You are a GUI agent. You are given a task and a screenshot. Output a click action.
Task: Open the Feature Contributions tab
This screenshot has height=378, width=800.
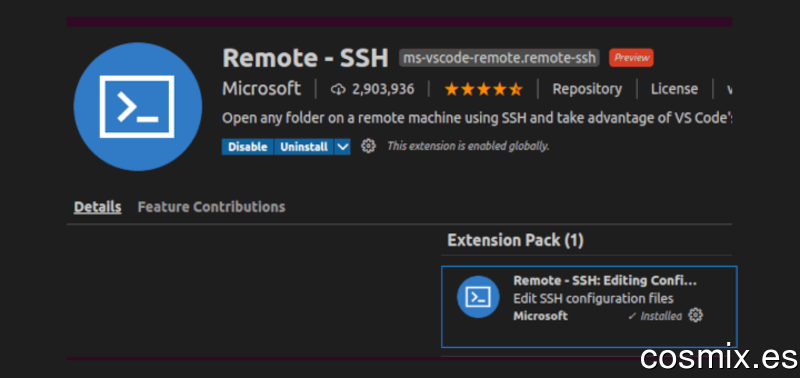(211, 207)
